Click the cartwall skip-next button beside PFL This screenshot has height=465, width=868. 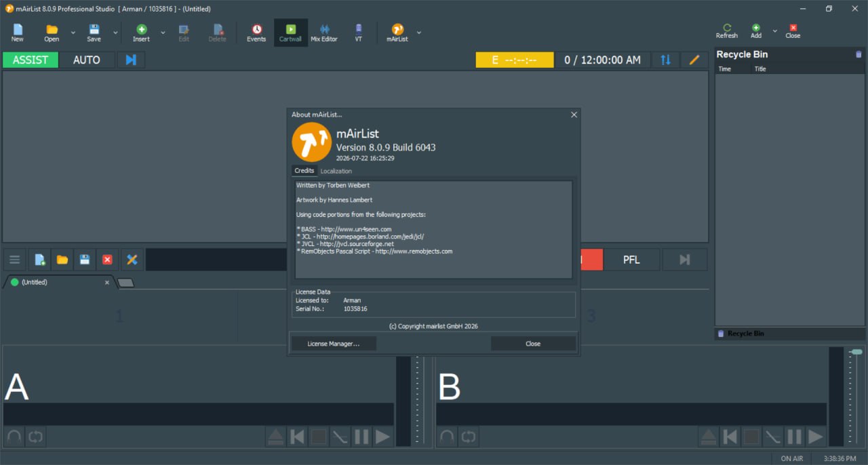pyautogui.click(x=684, y=260)
